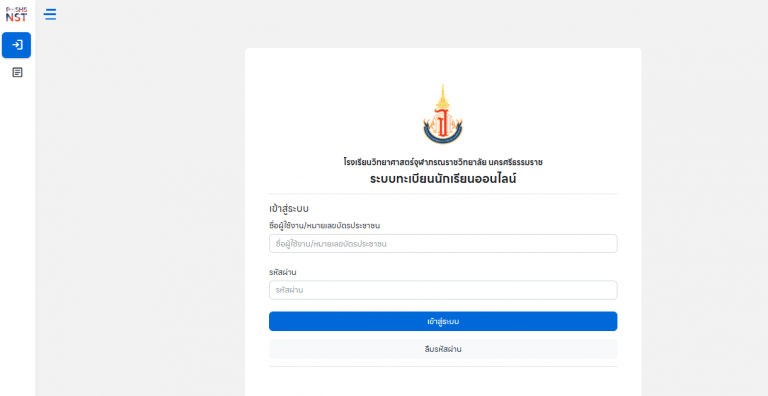Click the PCSHS NST logo
The image size is (768, 396).
pyautogui.click(x=16, y=15)
